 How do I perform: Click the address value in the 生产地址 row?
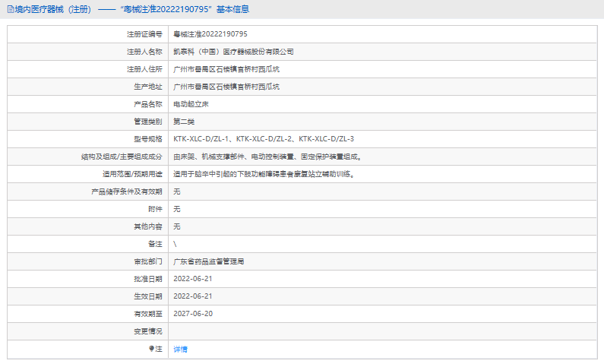226,87
